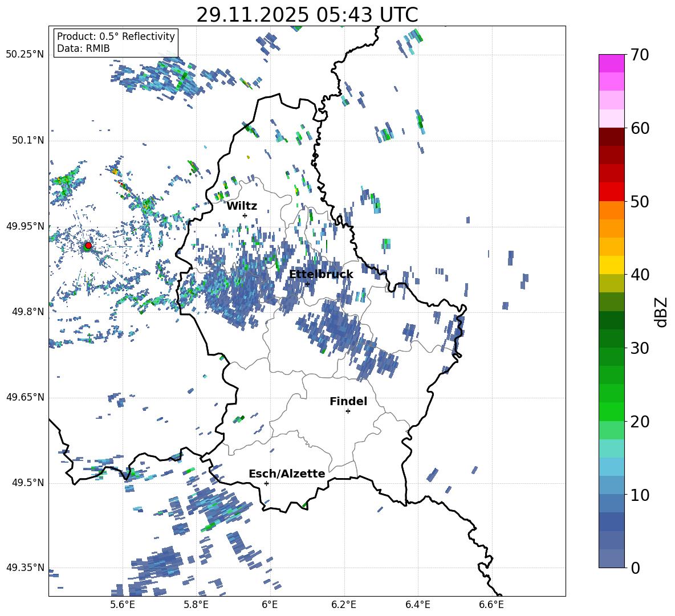
Task: Click the 49.35°N latitude label
Action: 25,568
